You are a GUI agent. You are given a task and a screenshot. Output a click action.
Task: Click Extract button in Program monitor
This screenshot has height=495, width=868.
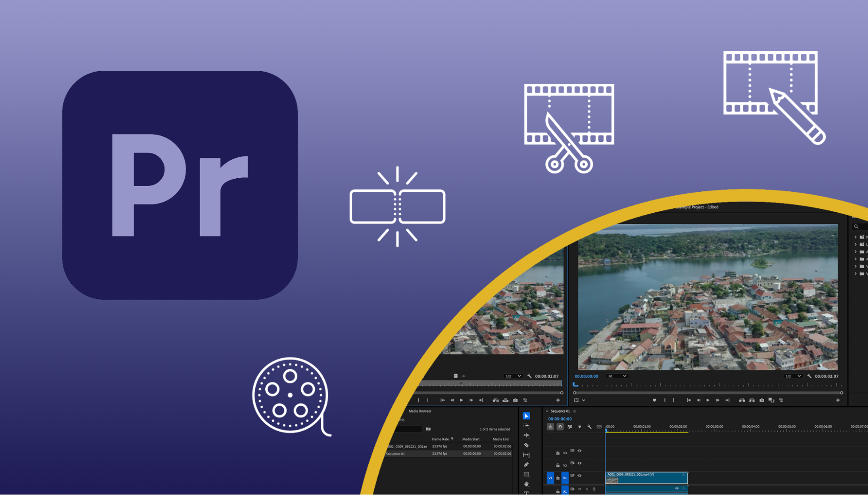(752, 400)
